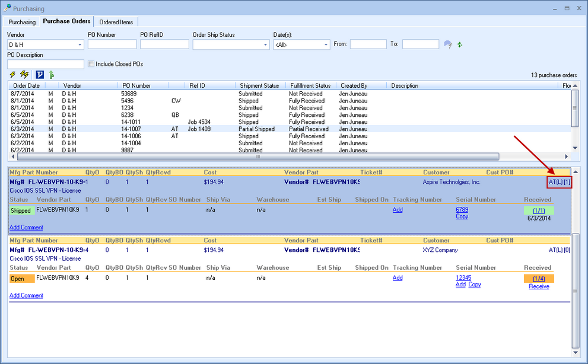Open the Date(s) dropdown

(x=326, y=44)
